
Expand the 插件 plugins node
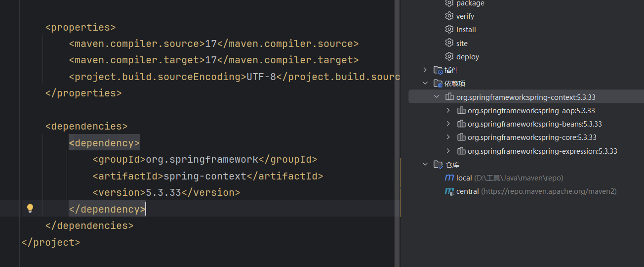pos(425,70)
